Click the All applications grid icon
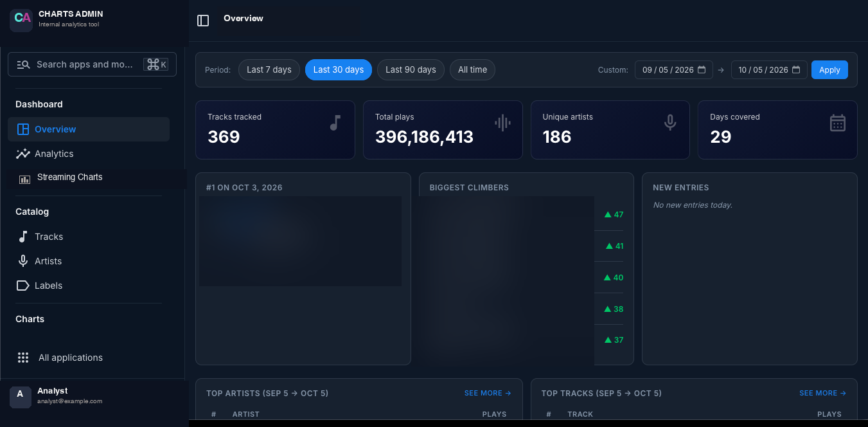 pyautogui.click(x=23, y=358)
